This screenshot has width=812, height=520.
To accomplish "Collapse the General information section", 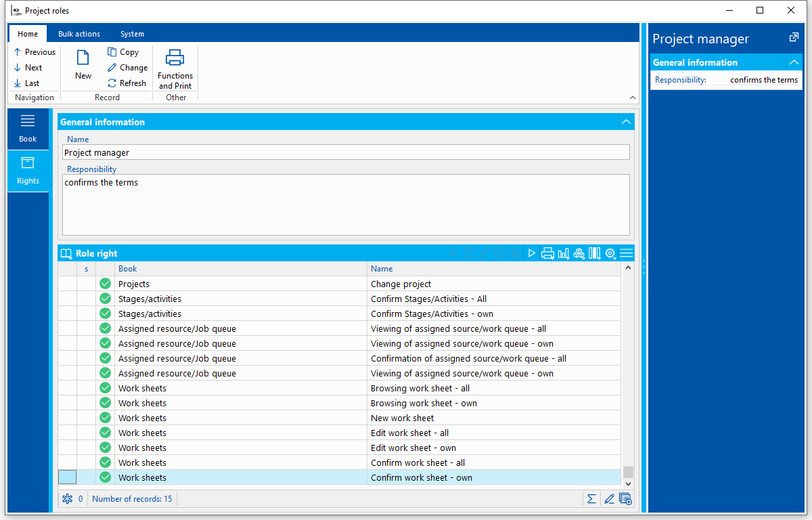I will pyautogui.click(x=627, y=122).
